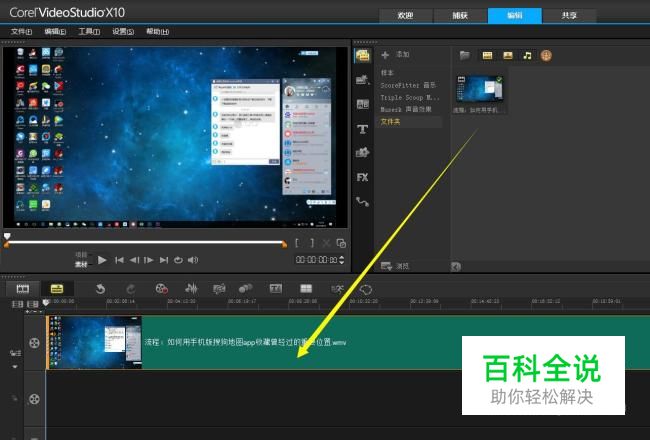Toggle showing photos in the library
The image size is (650, 440).
click(507, 55)
